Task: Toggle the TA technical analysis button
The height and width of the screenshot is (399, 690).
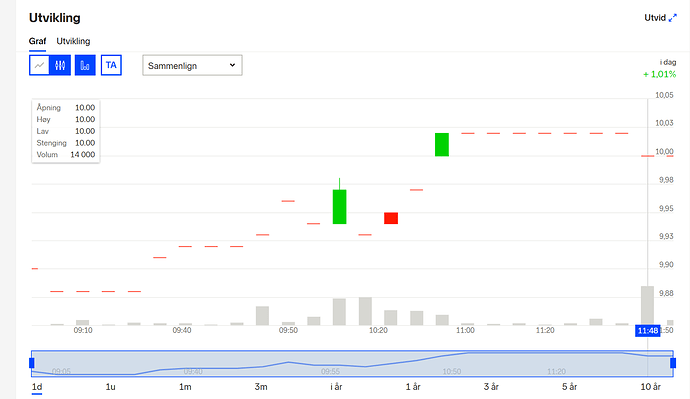Action: point(111,66)
